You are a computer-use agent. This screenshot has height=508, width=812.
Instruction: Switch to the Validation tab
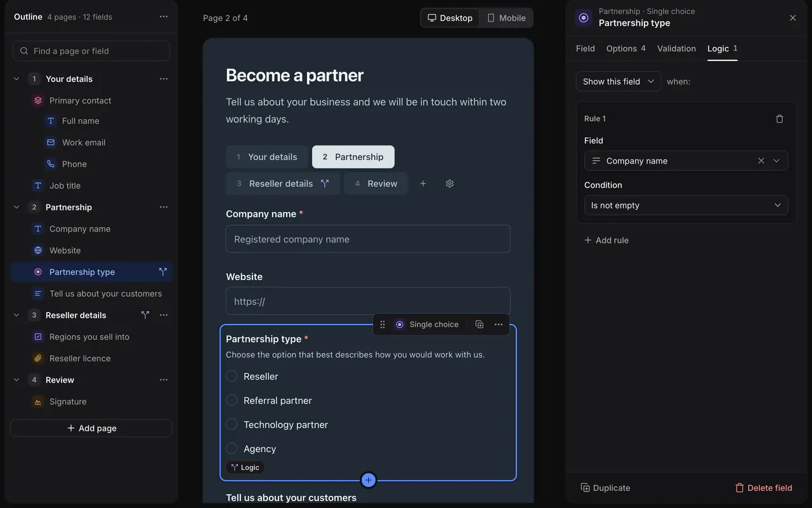point(676,48)
